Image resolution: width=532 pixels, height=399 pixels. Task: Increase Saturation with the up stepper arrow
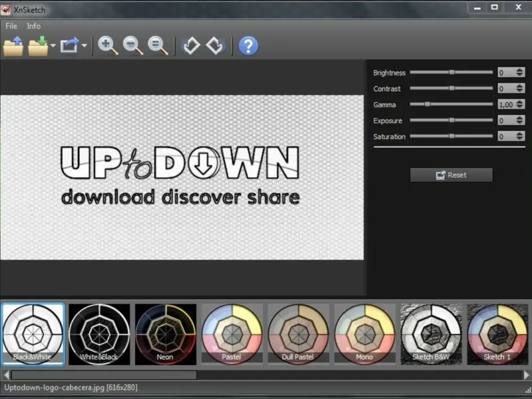(520, 134)
